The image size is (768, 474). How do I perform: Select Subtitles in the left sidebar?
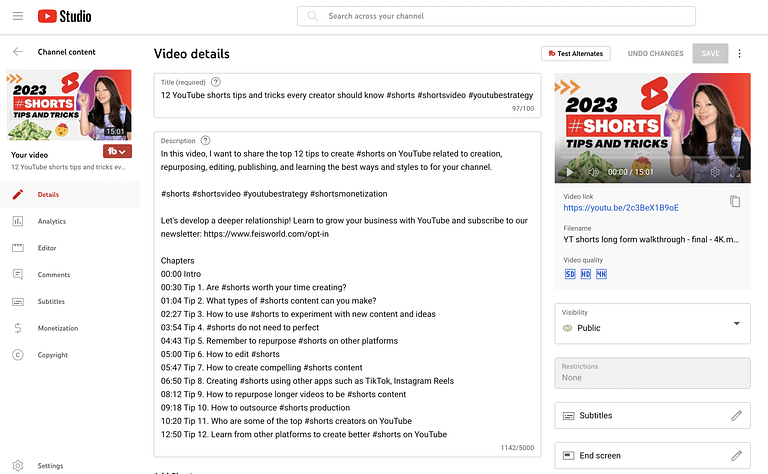coord(51,301)
